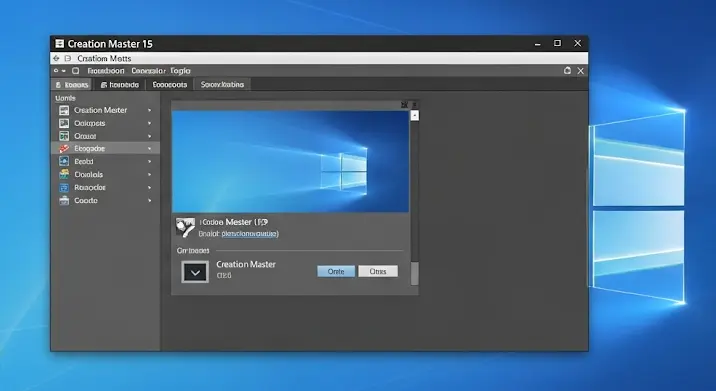This screenshot has height=391, width=716.
Task: Open the "Footboon" menu
Action: click(x=106, y=71)
